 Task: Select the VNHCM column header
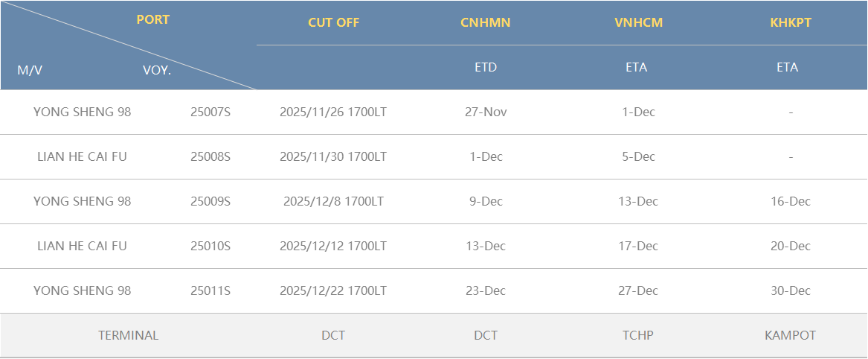[638, 22]
